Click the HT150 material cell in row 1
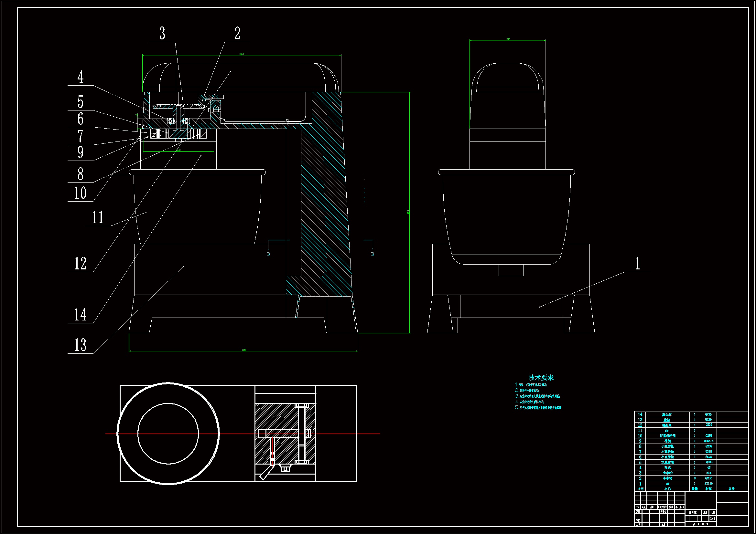 point(708,484)
